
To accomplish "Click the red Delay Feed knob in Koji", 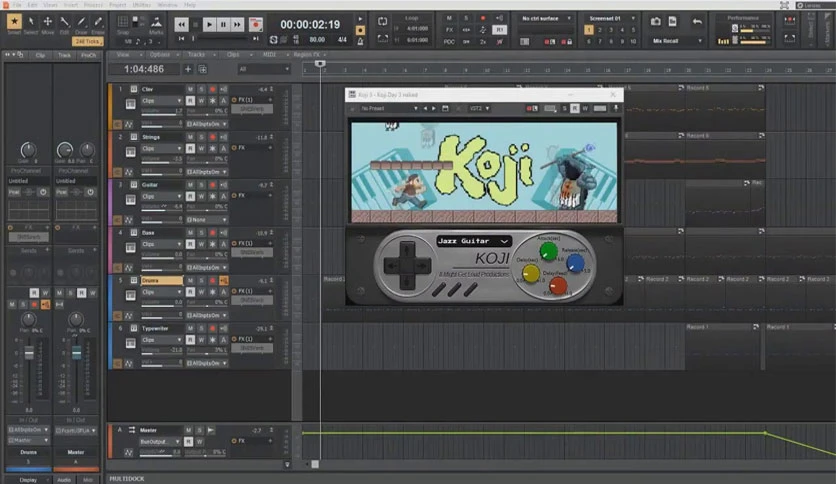I will pos(558,286).
